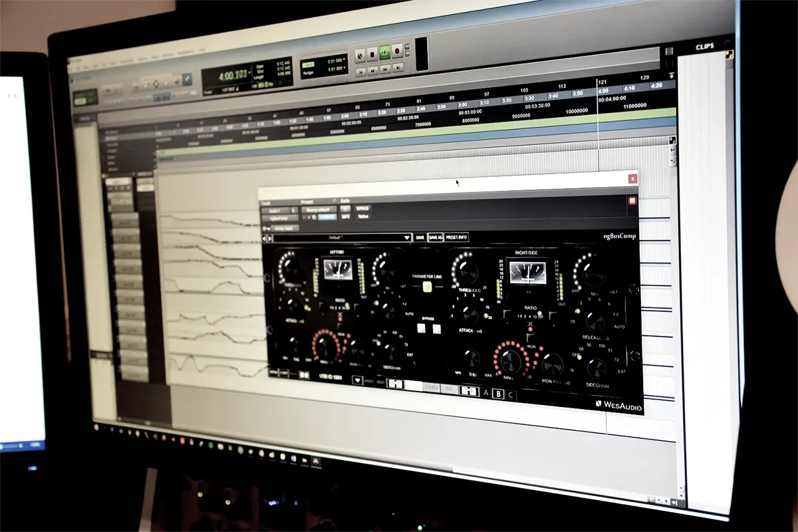798x532 pixels.
Task: Click BYPASS in Pro Tools plugin header
Action: 362,208
